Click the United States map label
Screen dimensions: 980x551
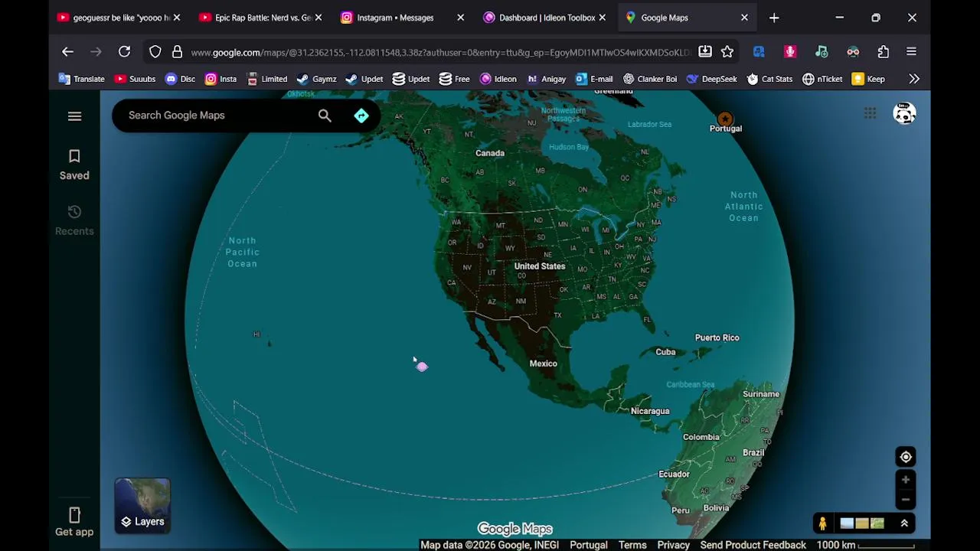tap(540, 266)
